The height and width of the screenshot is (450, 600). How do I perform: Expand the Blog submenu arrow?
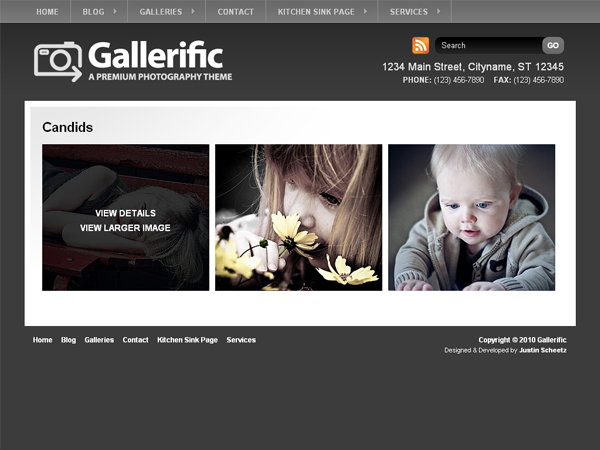point(115,11)
